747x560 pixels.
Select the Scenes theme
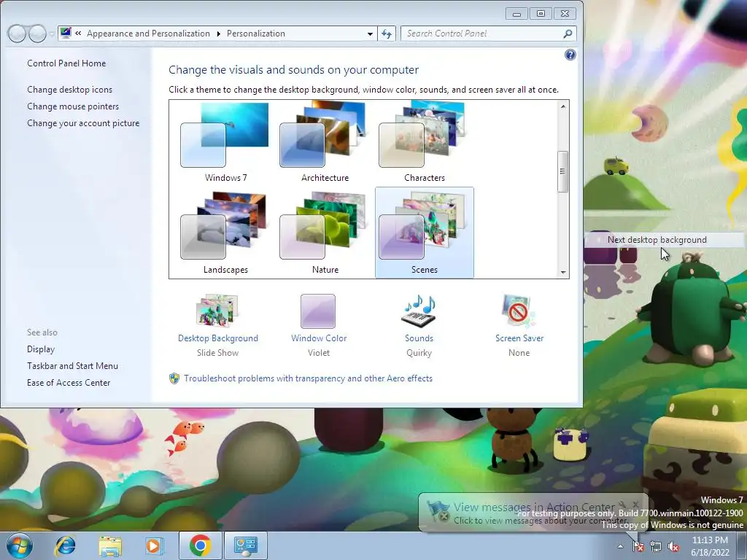pyautogui.click(x=424, y=233)
